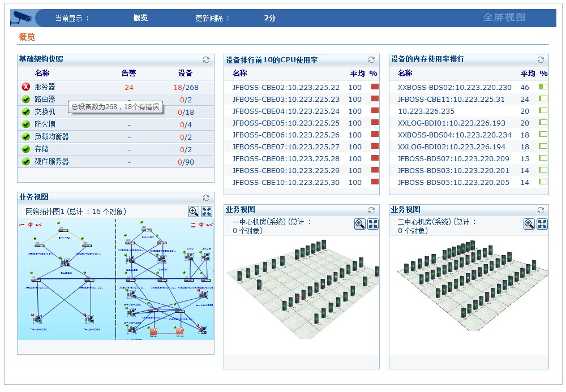Change current display value 概览
Screen dimensions: 566x392
click(140, 18)
